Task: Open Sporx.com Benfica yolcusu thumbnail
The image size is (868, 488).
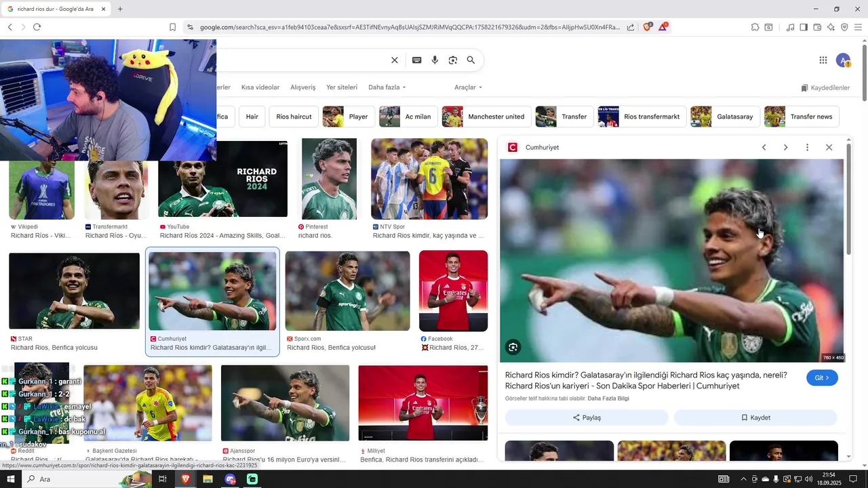Action: [x=347, y=291]
